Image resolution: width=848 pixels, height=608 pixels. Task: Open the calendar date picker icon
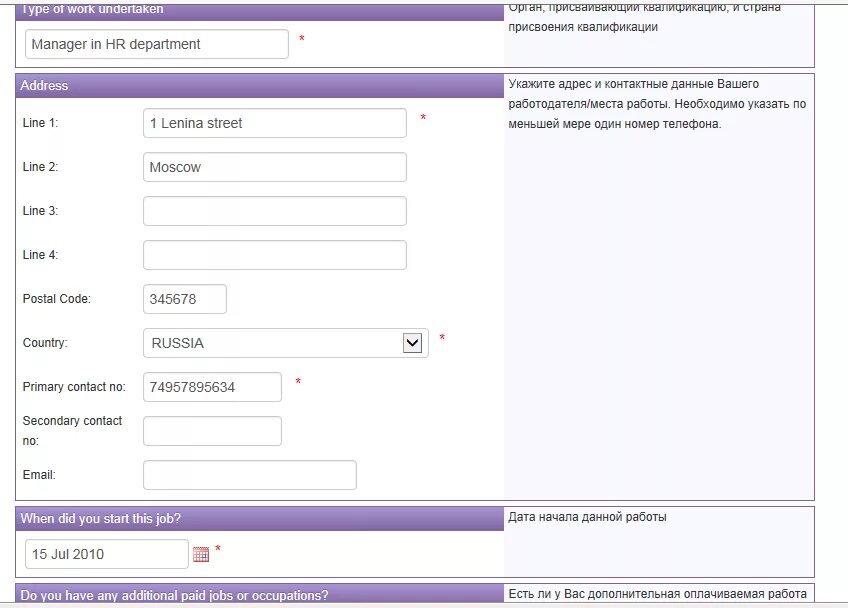pyautogui.click(x=201, y=554)
